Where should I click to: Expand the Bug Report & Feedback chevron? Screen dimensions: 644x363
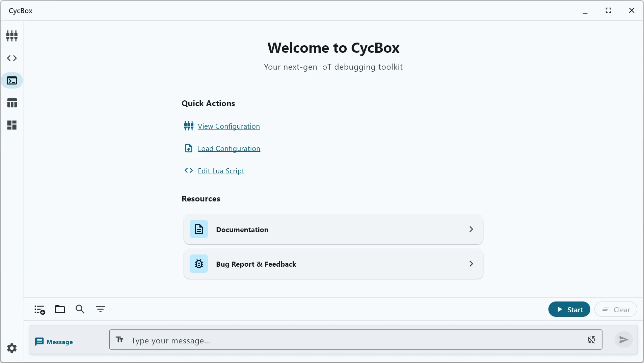(471, 264)
